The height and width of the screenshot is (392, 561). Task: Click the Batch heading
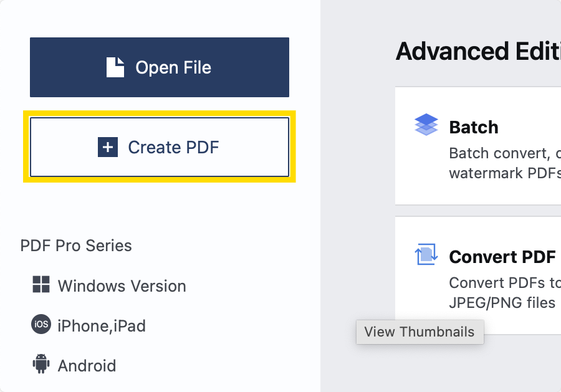pos(474,127)
